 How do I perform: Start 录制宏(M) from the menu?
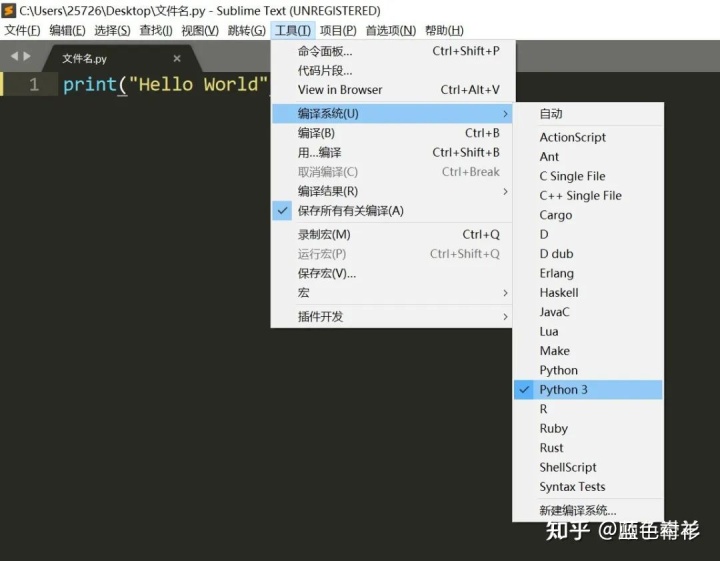393,234
